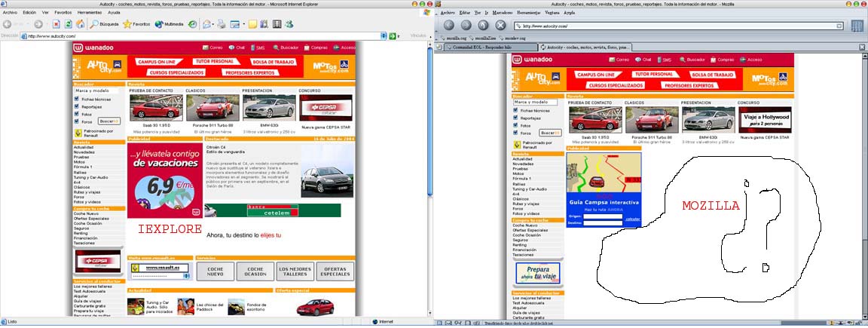Screen dimensions: 868x328
Task: Expand Mozilla URL bar history dropdown
Action: click(x=840, y=26)
